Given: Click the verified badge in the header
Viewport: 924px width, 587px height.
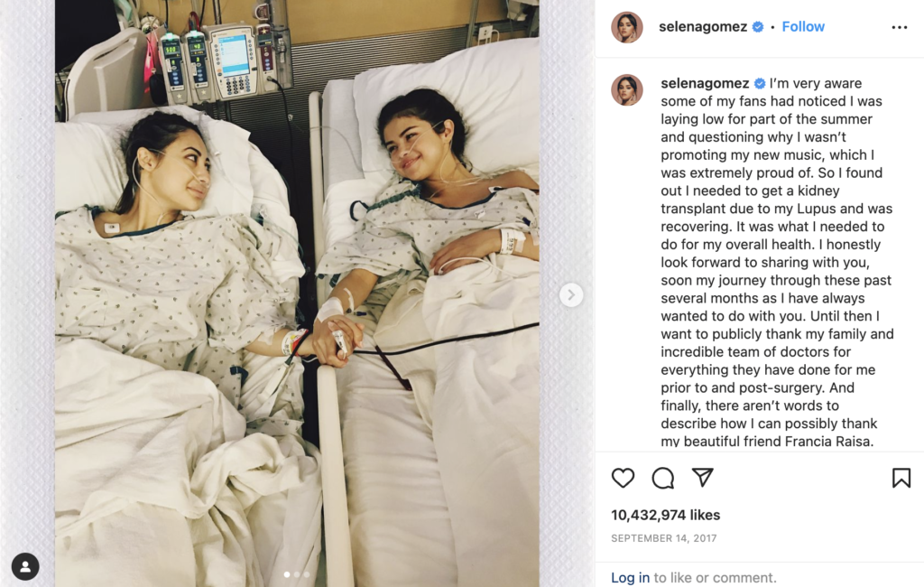Looking at the screenshot, I should coord(758,26).
